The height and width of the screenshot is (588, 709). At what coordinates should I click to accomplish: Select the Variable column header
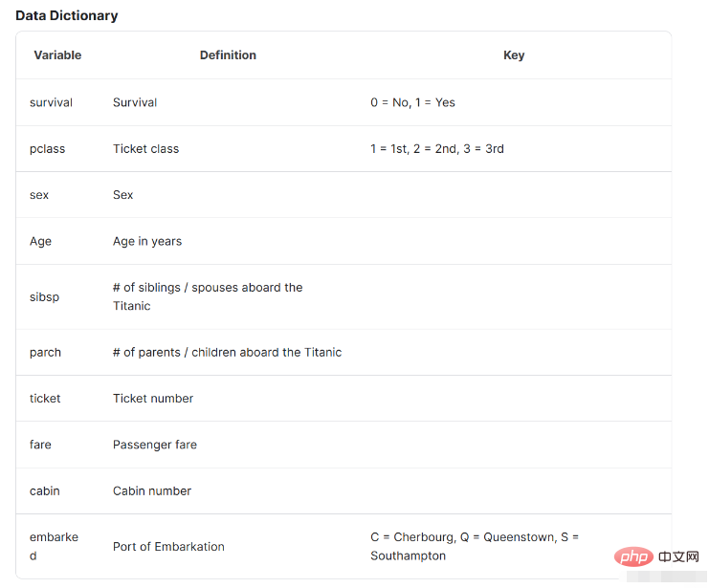57,55
